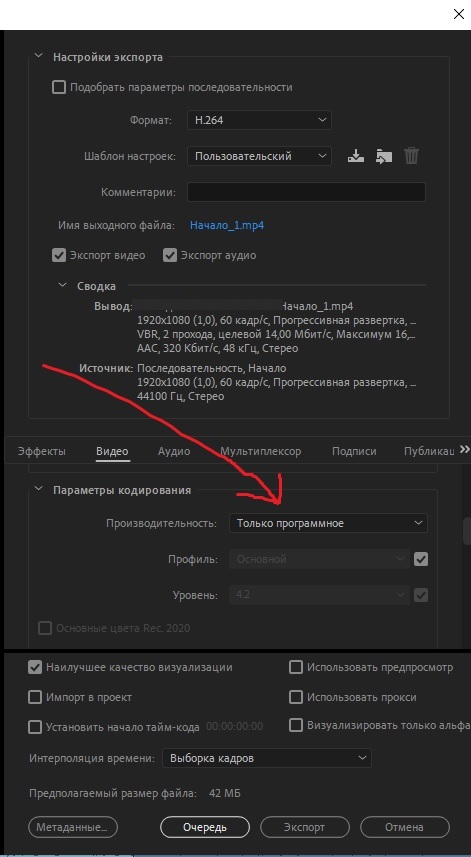Click the delete preset trash icon
The height and width of the screenshot is (857, 471).
point(411,156)
